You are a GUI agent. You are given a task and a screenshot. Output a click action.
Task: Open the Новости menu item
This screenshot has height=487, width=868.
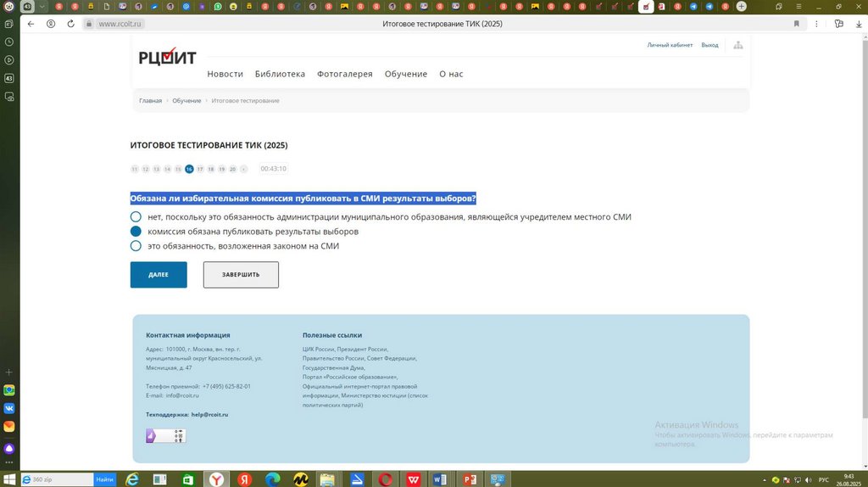pyautogui.click(x=225, y=74)
